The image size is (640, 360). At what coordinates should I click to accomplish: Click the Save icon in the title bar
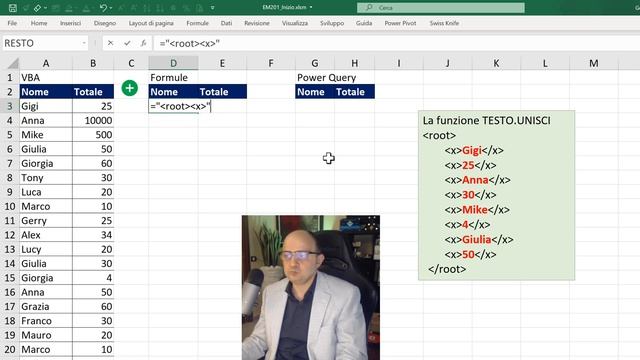pyautogui.click(x=13, y=8)
